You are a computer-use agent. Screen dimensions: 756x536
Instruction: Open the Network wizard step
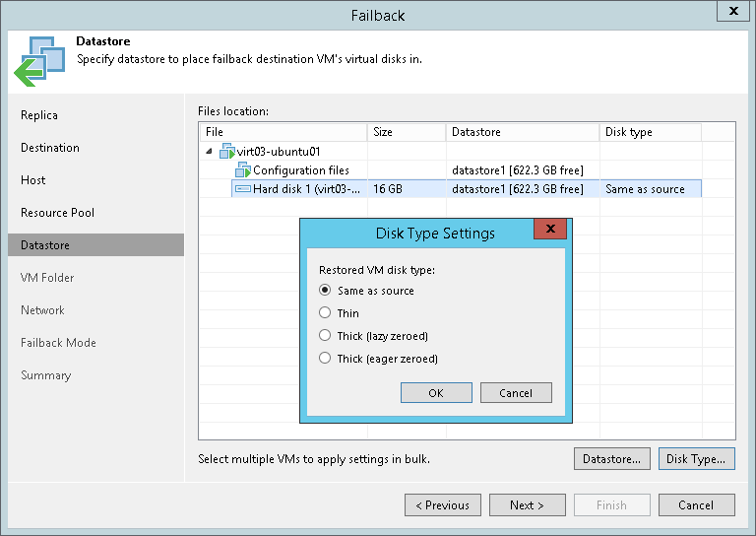pyautogui.click(x=42, y=310)
